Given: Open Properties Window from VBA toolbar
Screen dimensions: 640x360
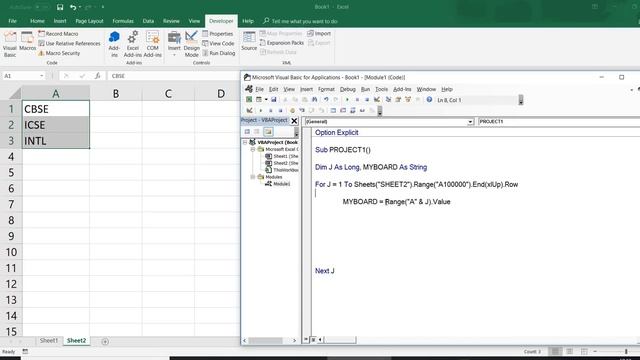Looking at the screenshot, I should point(398,100).
